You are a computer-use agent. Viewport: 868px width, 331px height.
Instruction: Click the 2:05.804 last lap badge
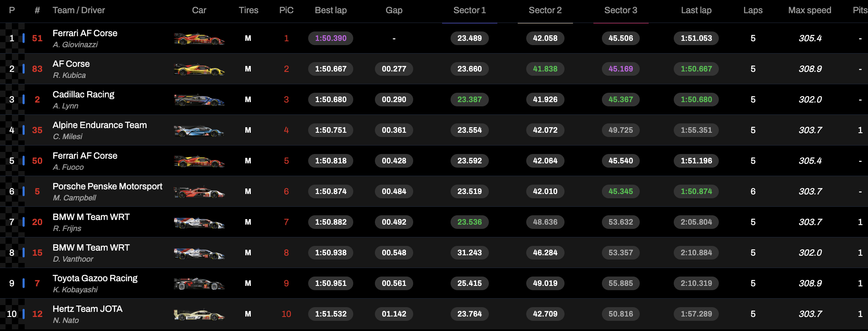pos(696,222)
